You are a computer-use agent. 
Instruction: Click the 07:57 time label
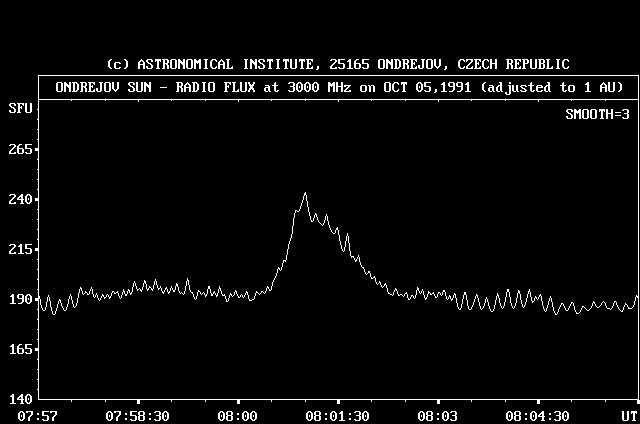38,415
